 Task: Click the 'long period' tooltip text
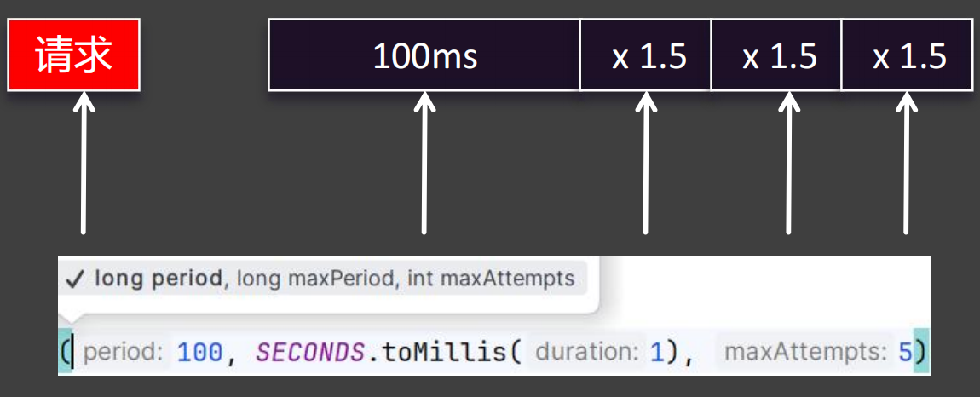point(159,279)
